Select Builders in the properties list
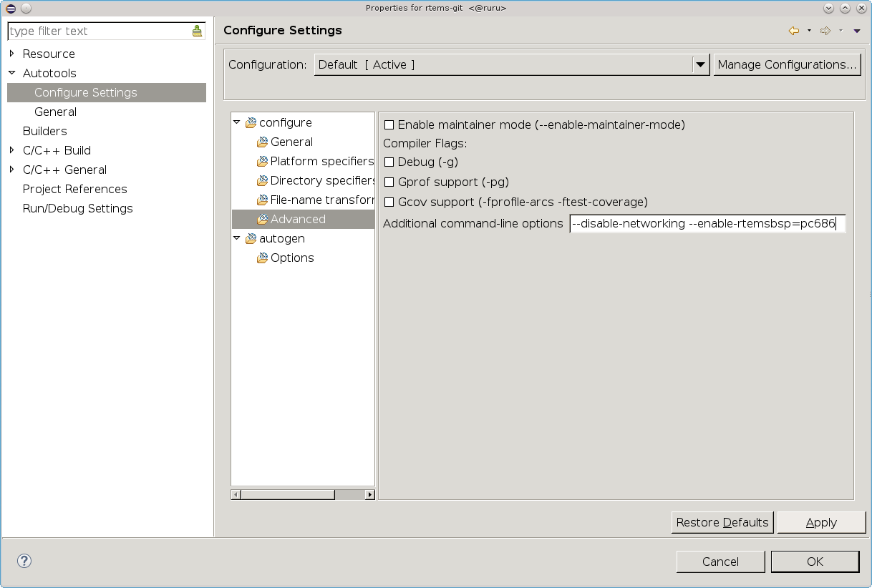Screen dimensions: 872x588 tap(44, 131)
